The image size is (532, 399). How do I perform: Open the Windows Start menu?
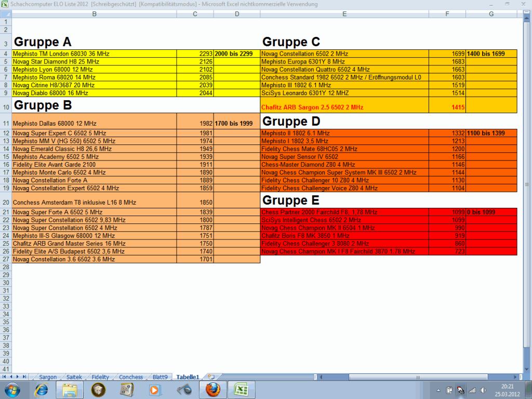[11, 390]
